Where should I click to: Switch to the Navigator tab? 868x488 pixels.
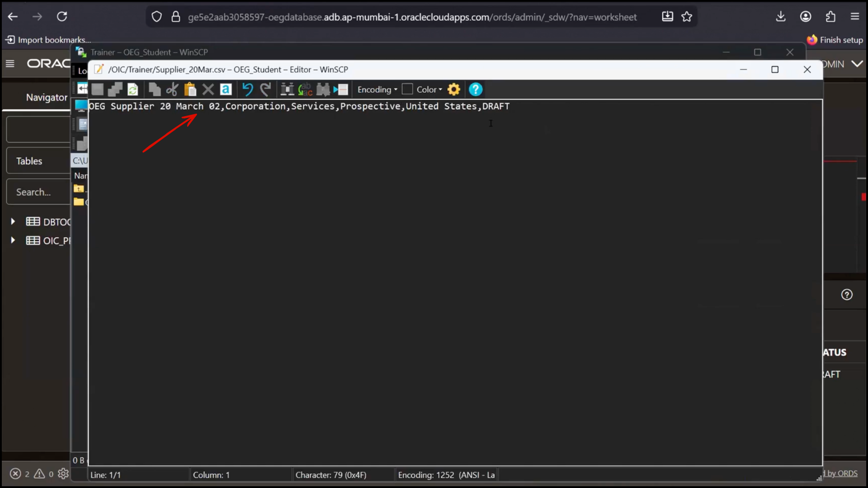point(47,97)
